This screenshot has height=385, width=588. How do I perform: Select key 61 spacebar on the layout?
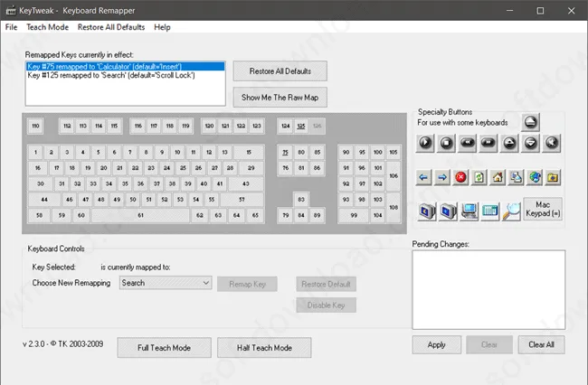tap(140, 215)
